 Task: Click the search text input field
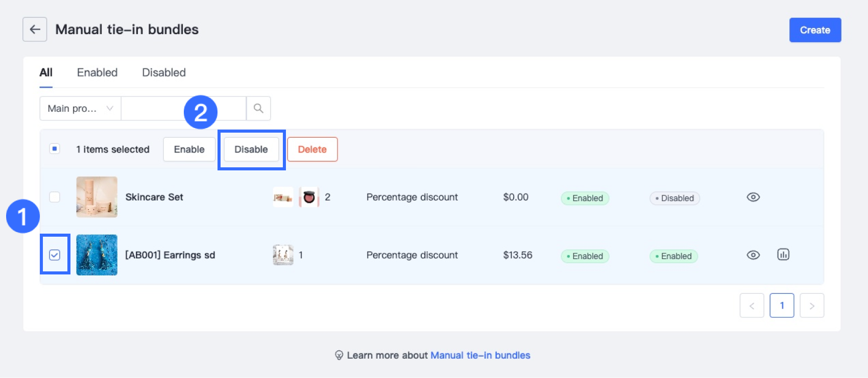[x=153, y=108]
